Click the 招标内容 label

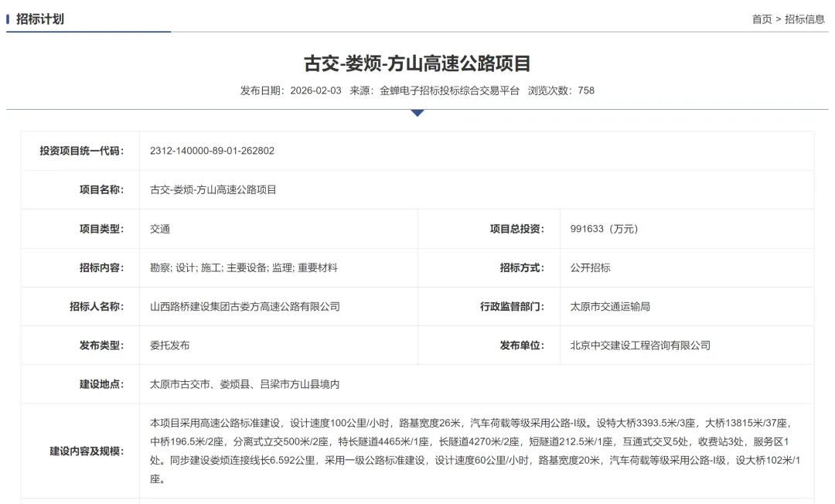[x=102, y=267]
